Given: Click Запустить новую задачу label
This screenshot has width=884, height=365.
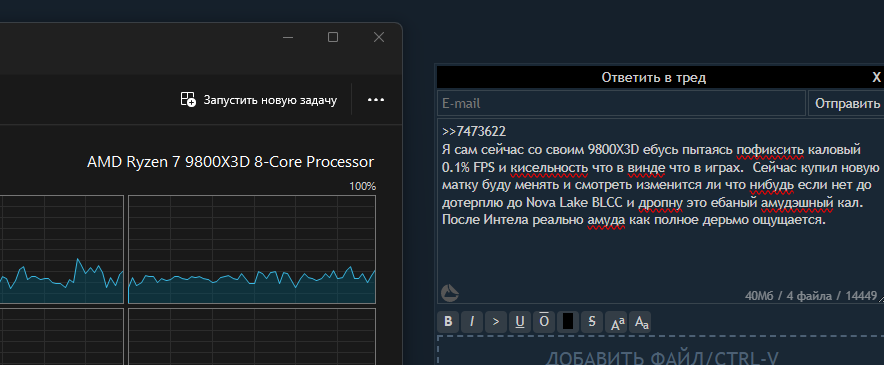Looking at the screenshot, I should pos(270,100).
